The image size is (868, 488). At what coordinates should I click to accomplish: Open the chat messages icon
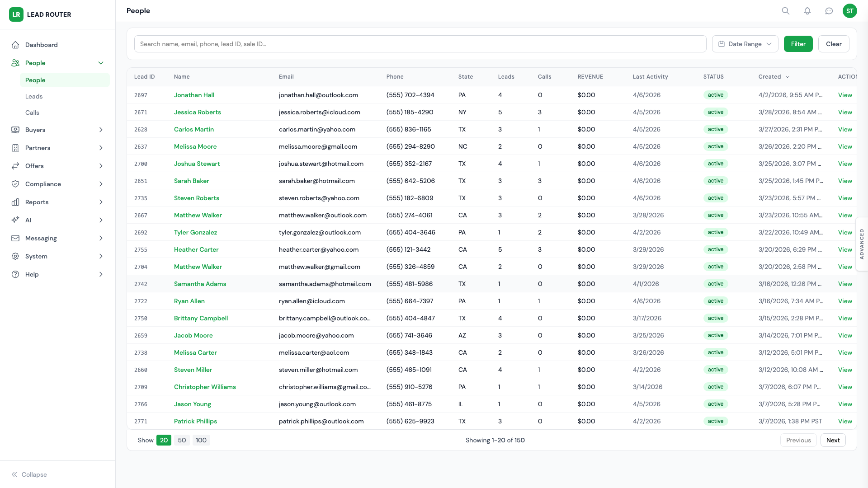click(x=829, y=11)
